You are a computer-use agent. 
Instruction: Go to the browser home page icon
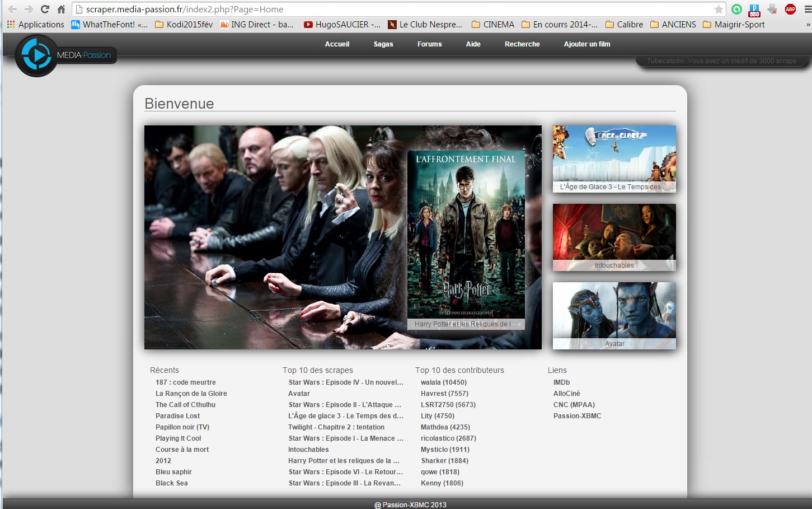(x=62, y=9)
